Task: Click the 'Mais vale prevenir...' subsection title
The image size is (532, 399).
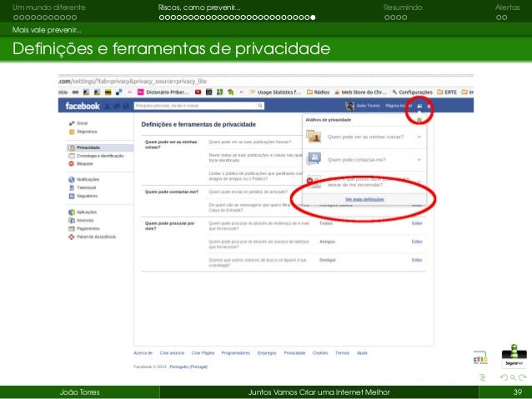Action: 47,30
